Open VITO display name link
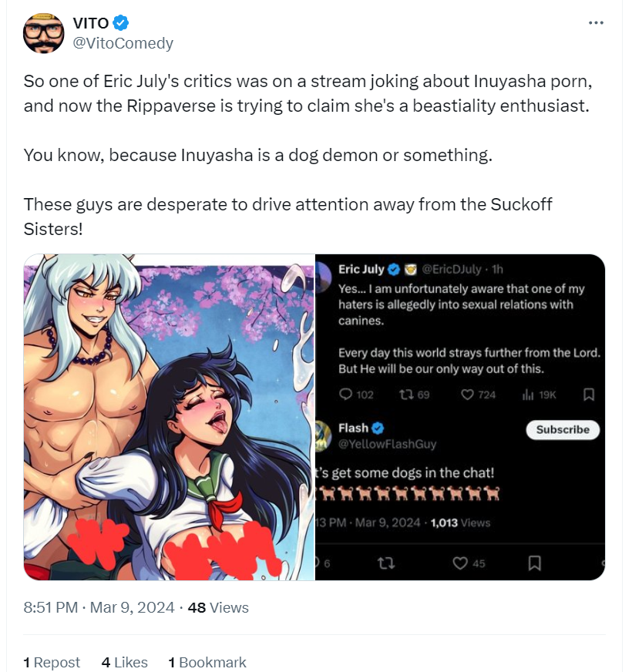 pyautogui.click(x=91, y=23)
